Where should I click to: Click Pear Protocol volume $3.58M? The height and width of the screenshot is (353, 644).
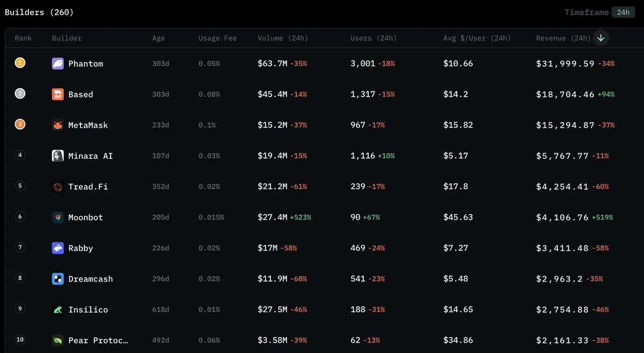point(273,340)
